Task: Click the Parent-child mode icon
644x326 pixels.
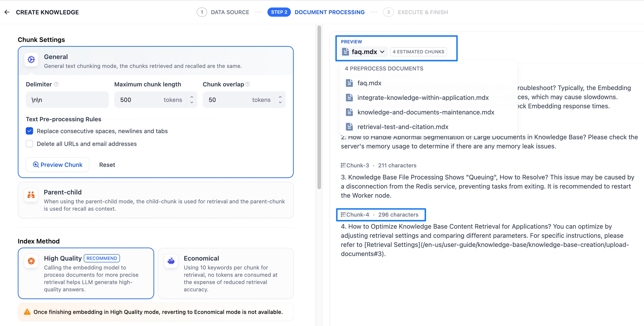Action: tap(31, 195)
